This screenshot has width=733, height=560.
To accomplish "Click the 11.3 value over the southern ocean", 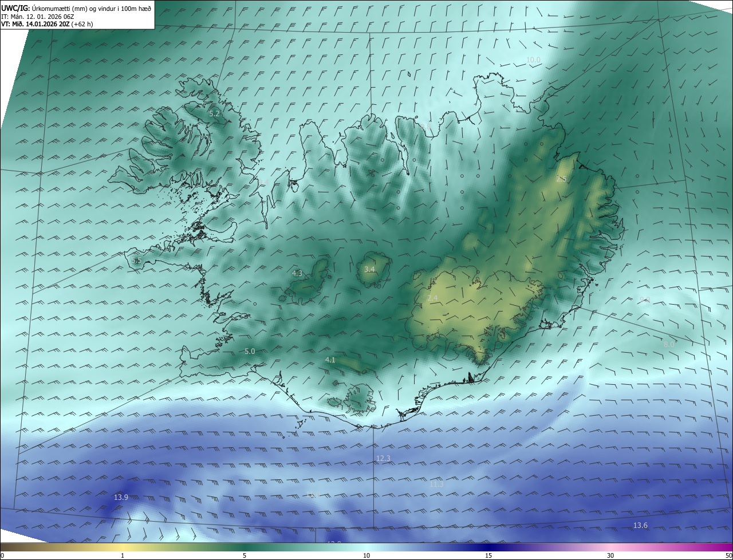I will click(436, 484).
